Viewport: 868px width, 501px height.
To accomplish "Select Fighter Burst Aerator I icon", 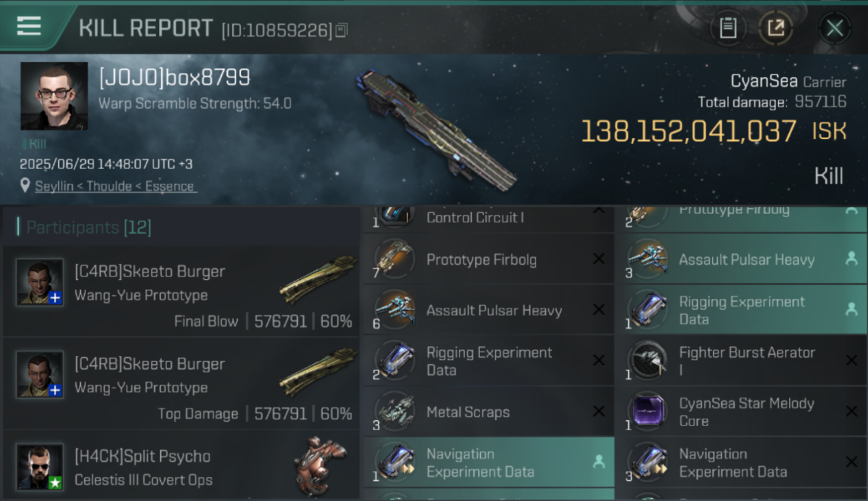I will pyautogui.click(x=647, y=361).
